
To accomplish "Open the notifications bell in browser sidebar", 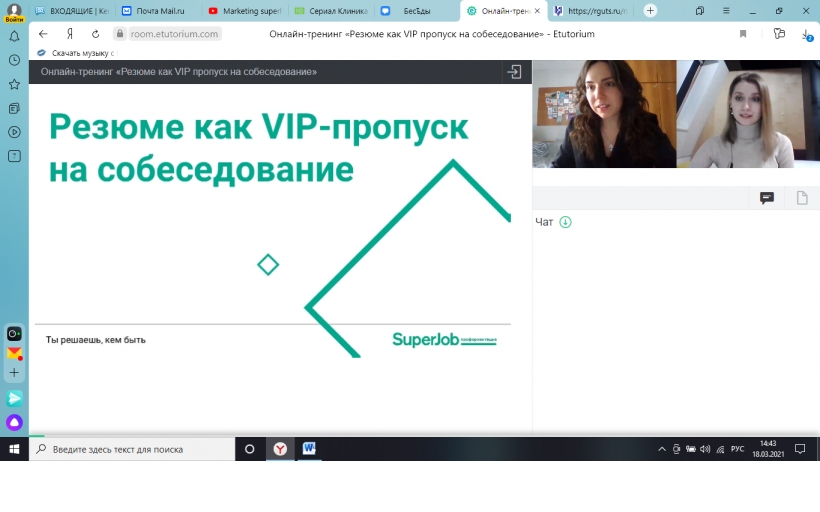I will 14,36.
